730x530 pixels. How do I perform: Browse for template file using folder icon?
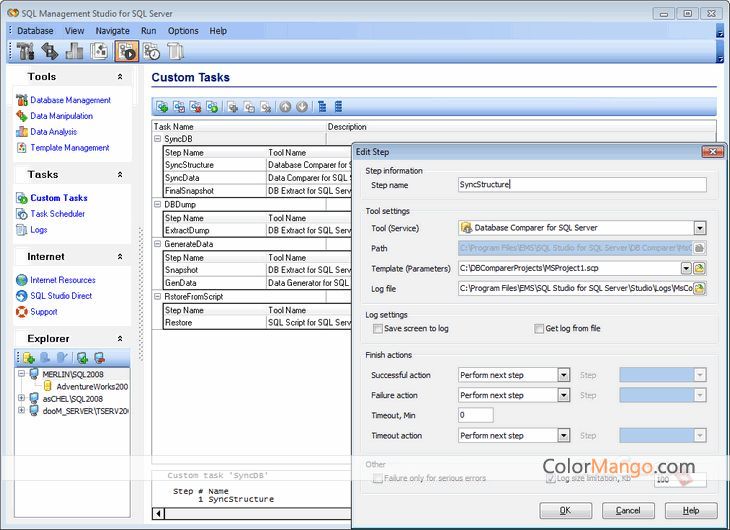699,268
